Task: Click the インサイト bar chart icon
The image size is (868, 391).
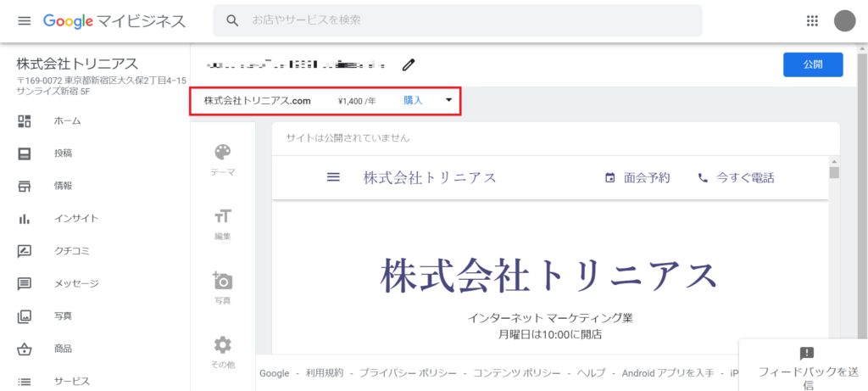Action: tap(25, 219)
